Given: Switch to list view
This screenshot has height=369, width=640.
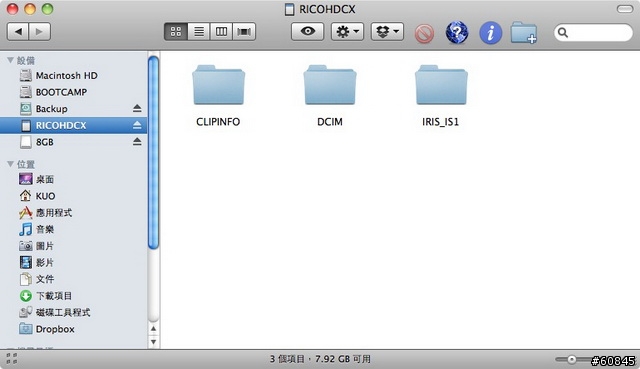Looking at the screenshot, I should point(199,31).
